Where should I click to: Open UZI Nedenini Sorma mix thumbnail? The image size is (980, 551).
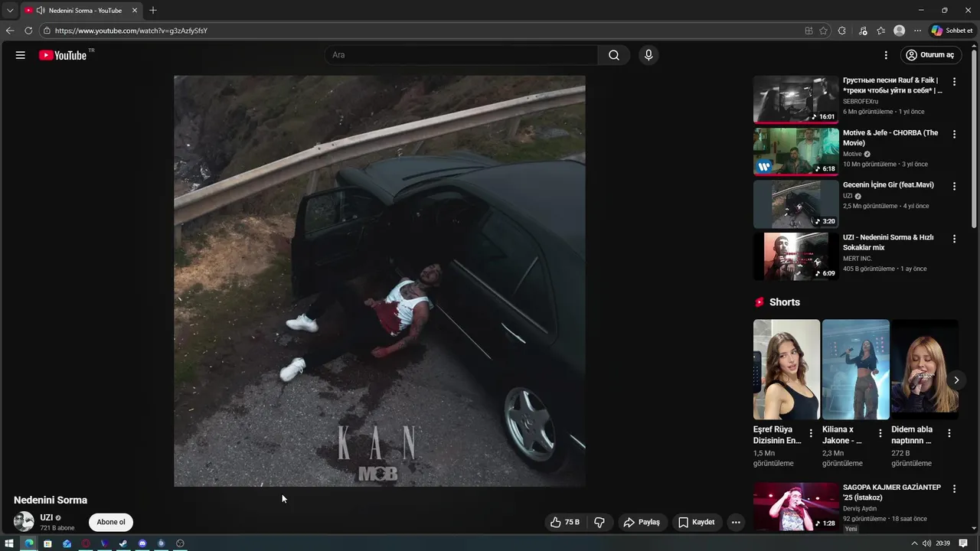click(x=795, y=256)
